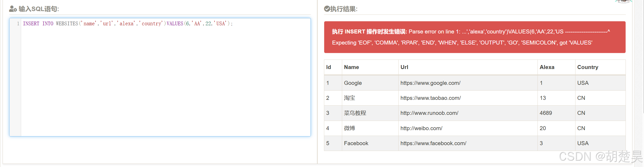Screen dimensions: 644x167
Task: Click the Name column header
Action: pos(370,67)
